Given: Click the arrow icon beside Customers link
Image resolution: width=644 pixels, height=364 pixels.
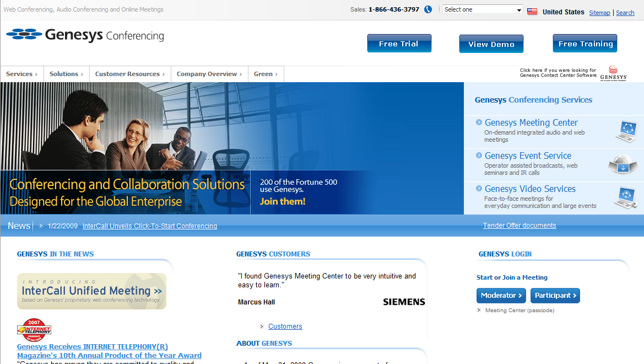Looking at the screenshot, I should pos(262,326).
